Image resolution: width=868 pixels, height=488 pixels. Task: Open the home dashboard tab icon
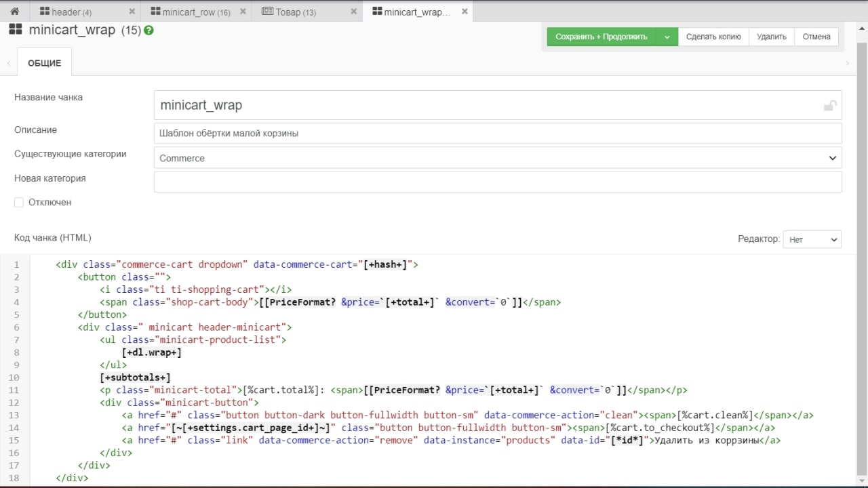tap(14, 12)
